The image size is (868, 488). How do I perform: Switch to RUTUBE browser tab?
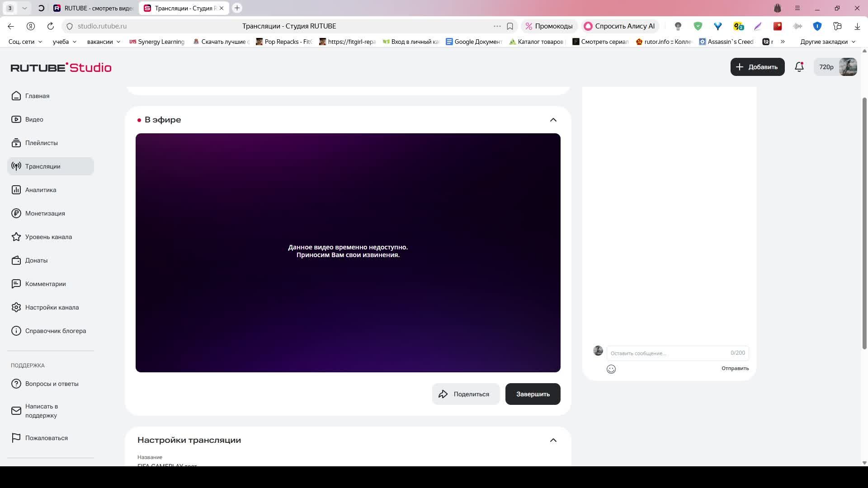(94, 8)
